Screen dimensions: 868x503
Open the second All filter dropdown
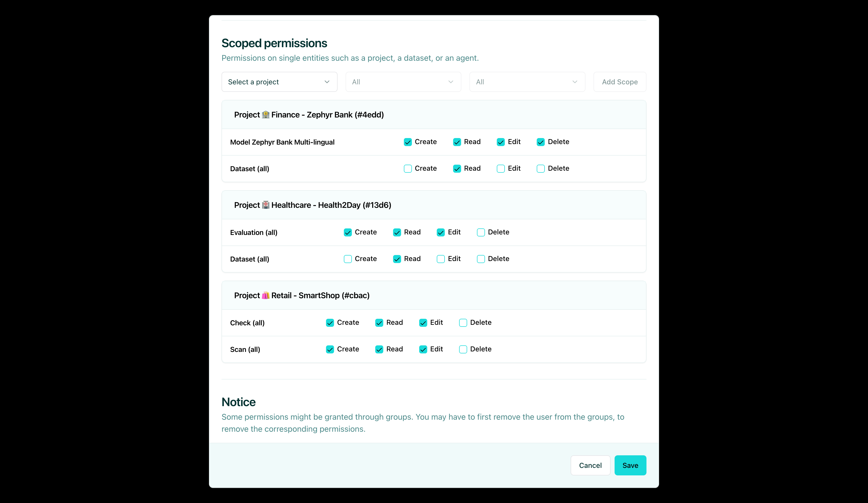point(403,82)
